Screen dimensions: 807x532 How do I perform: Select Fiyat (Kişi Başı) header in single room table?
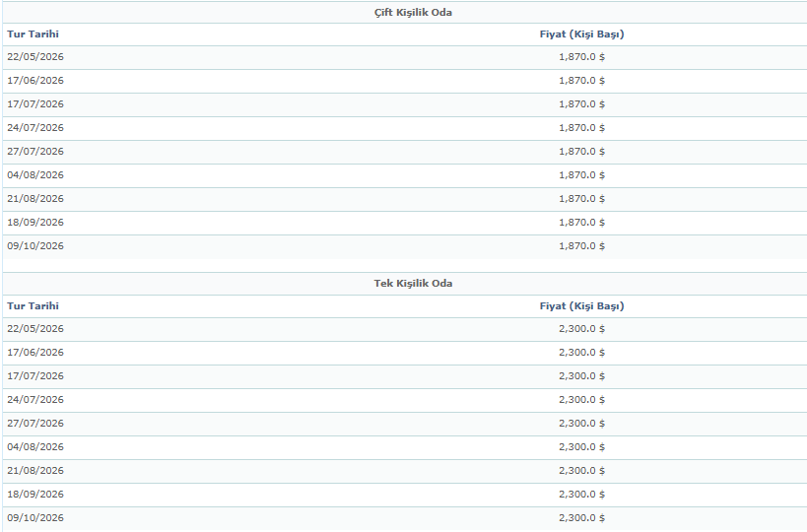[x=581, y=306]
